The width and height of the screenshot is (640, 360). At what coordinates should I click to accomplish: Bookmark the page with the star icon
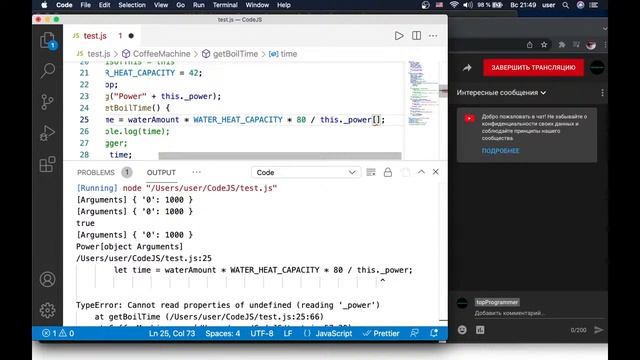544,45
